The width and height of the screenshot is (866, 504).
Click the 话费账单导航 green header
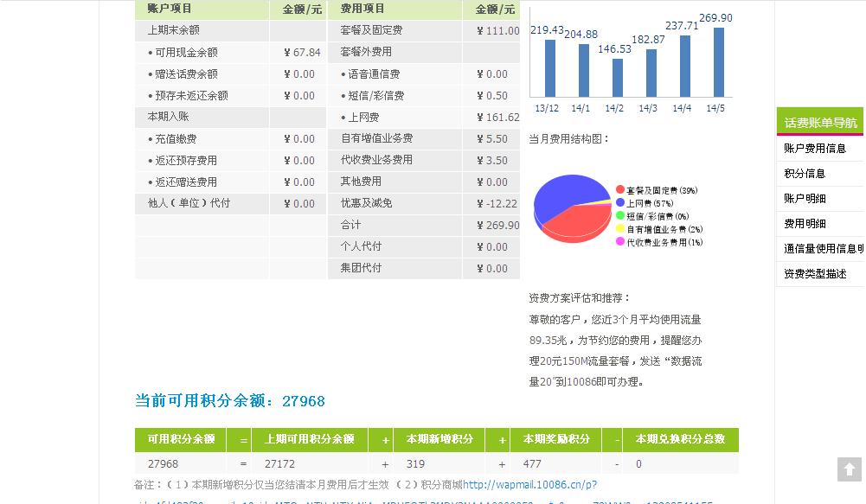pyautogui.click(x=820, y=123)
